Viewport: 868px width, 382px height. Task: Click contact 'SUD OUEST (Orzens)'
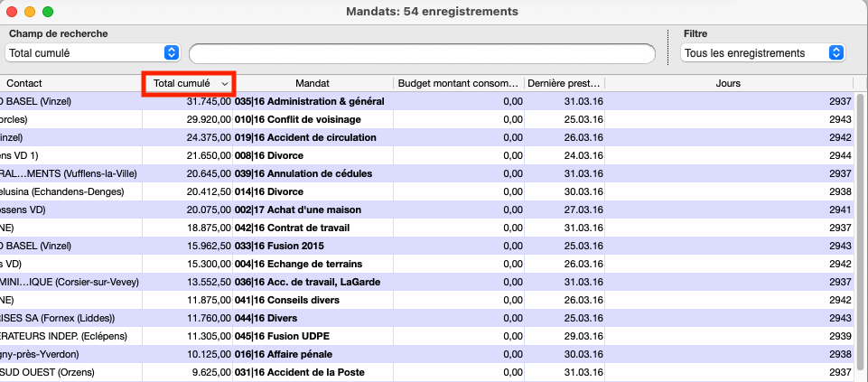pyautogui.click(x=47, y=373)
